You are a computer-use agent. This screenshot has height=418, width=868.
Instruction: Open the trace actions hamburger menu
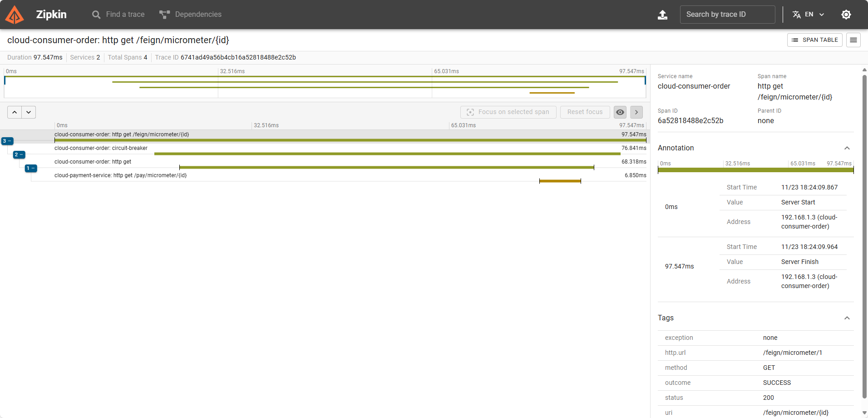pyautogui.click(x=853, y=40)
